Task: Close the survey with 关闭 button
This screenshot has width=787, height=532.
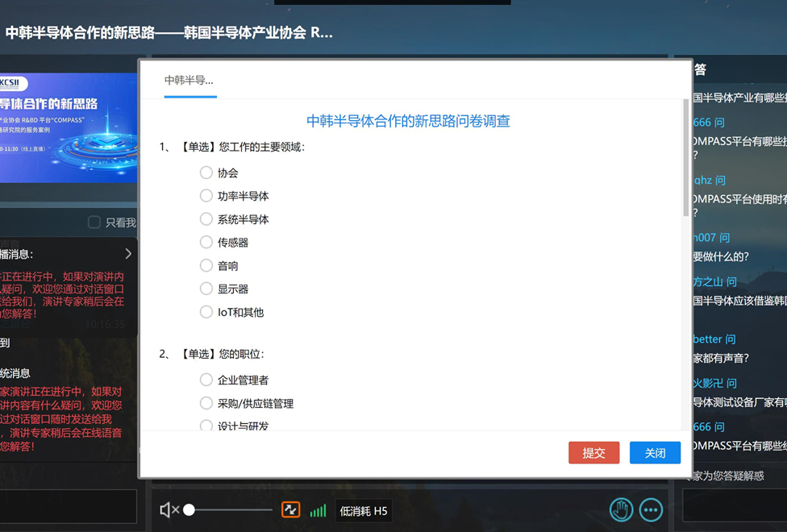Action: [655, 453]
